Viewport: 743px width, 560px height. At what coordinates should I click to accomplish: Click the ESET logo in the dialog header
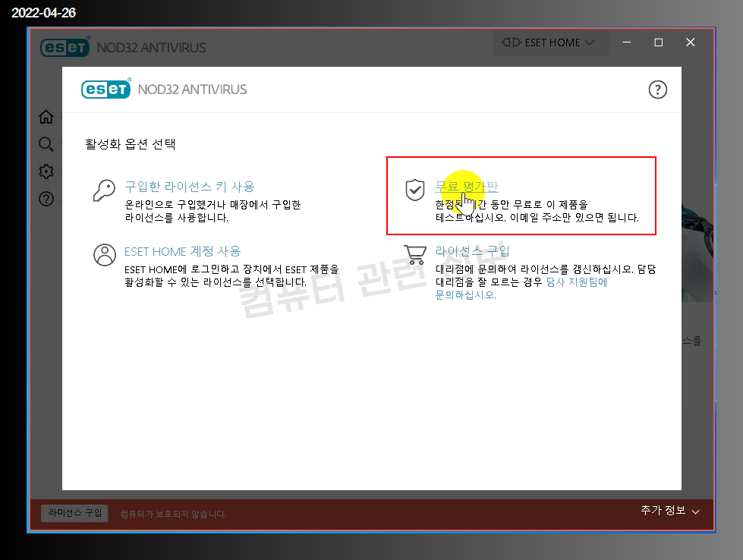point(106,89)
